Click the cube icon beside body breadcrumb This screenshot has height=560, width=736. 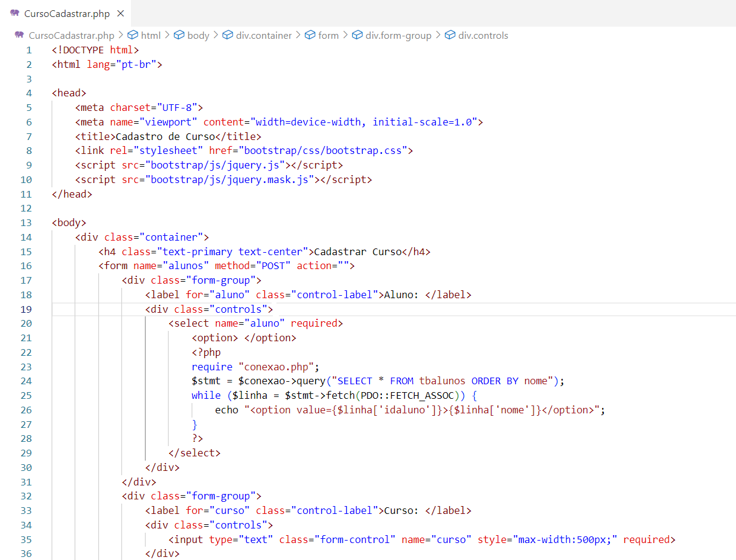pyautogui.click(x=179, y=35)
